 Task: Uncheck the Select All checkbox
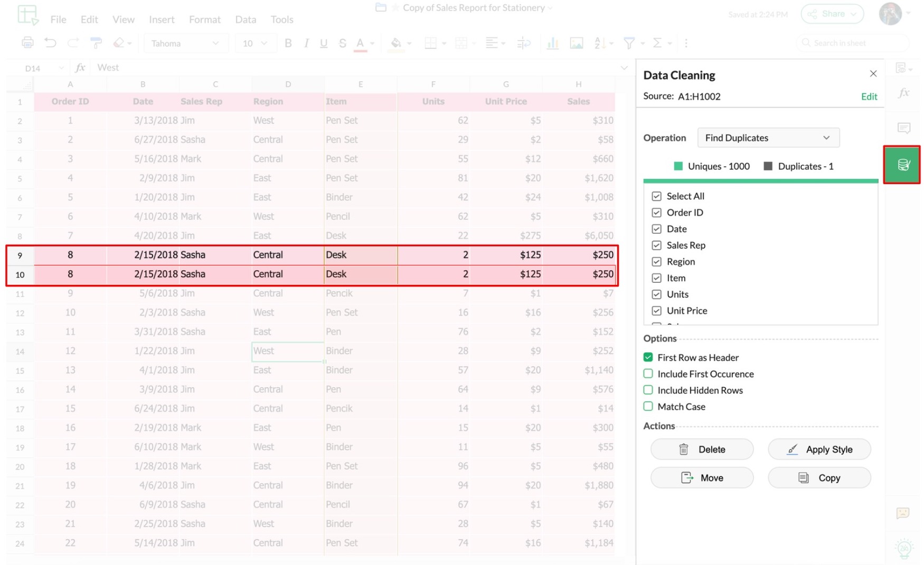656,196
